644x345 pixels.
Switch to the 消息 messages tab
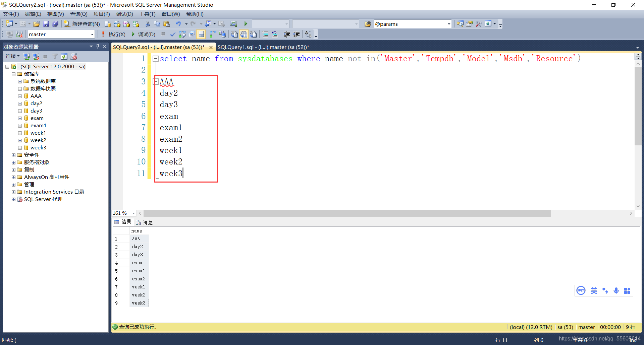pos(144,222)
